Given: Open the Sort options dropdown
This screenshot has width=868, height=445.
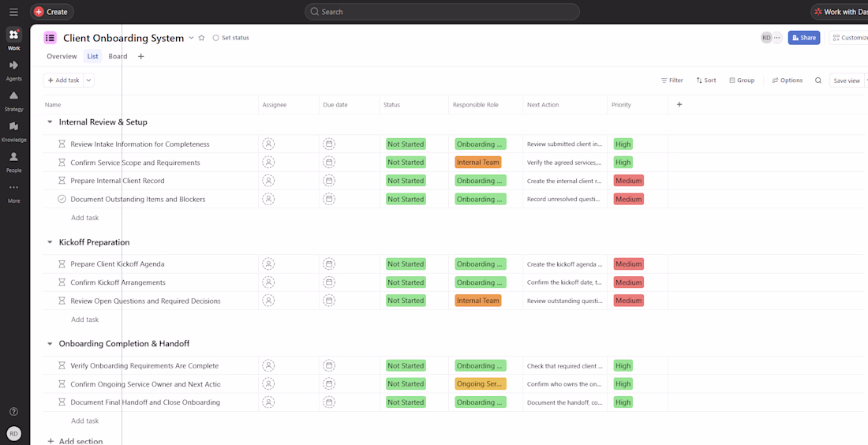Looking at the screenshot, I should pos(706,80).
